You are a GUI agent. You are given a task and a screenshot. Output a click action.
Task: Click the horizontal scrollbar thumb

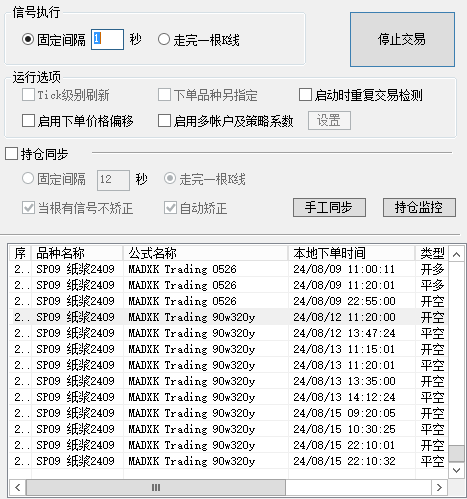tap(156, 487)
